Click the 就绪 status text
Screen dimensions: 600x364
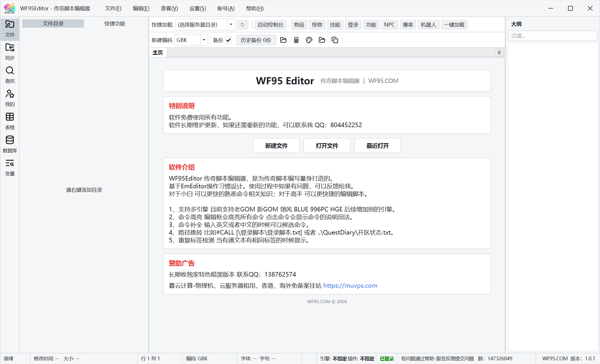9,359
